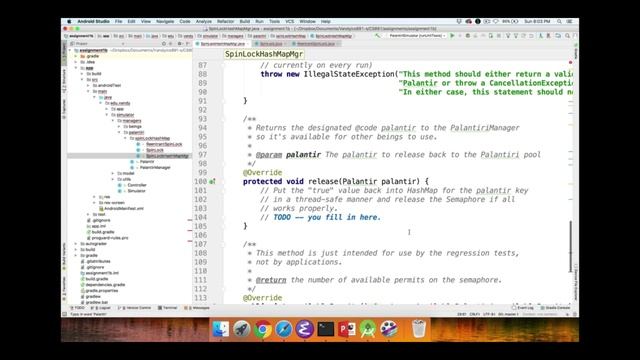Open Terminal app in the Dock
The width and height of the screenshot is (640, 360).
pos(326,329)
